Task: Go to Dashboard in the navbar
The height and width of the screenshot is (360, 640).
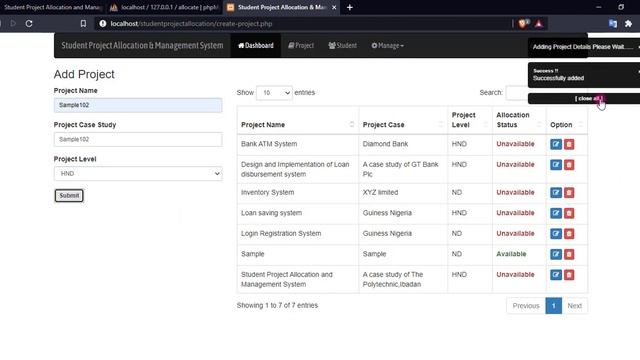Action: tap(256, 46)
